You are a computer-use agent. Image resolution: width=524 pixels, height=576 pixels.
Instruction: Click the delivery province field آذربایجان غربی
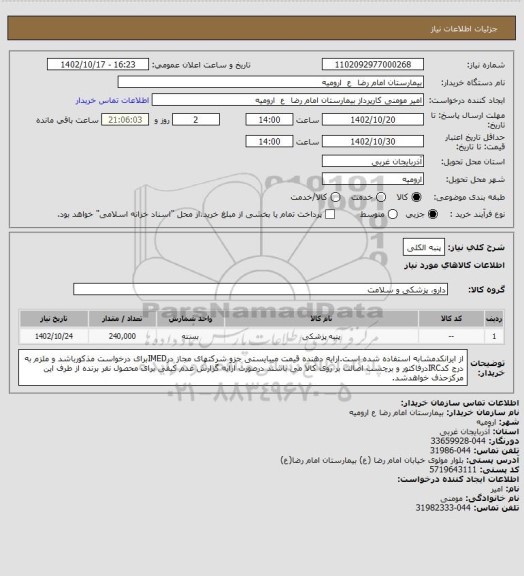click(x=373, y=161)
